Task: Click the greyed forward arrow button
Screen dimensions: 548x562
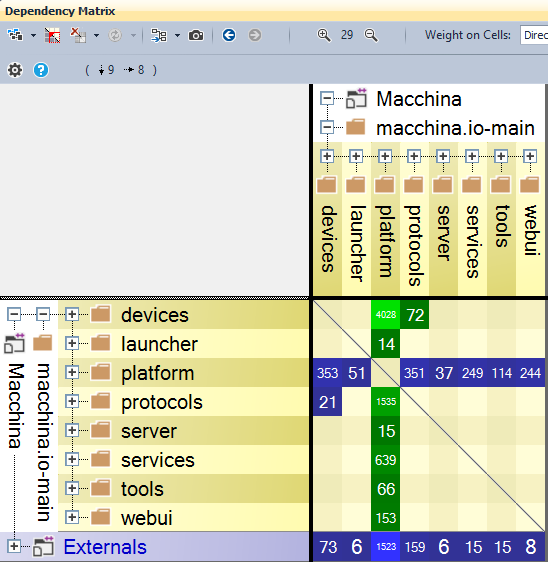Action: (255, 35)
